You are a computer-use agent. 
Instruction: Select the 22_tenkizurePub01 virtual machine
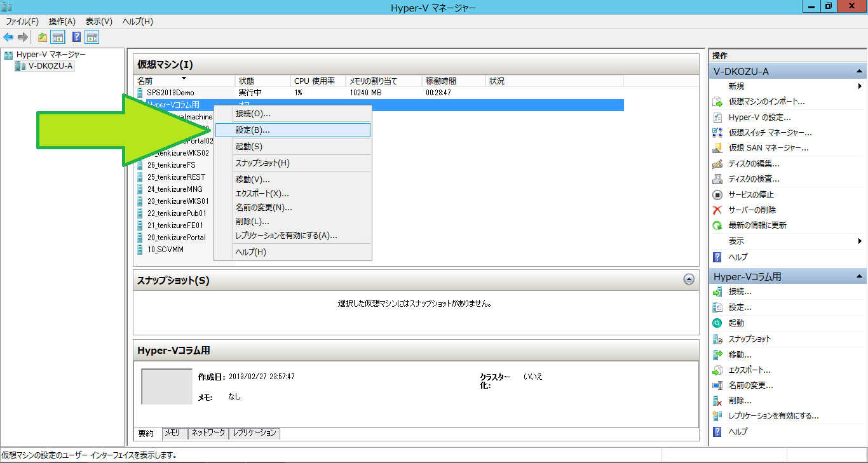177,213
